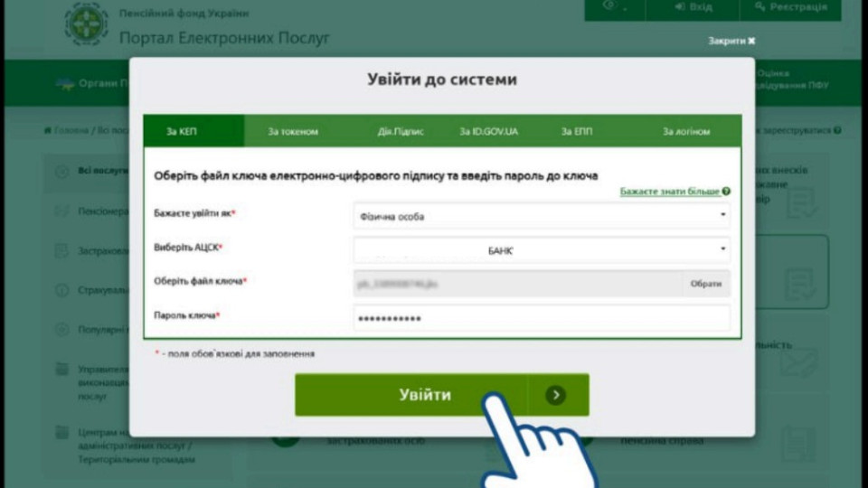Open the Бажаєте знати більше link
The height and width of the screenshot is (488, 868).
pos(669,192)
